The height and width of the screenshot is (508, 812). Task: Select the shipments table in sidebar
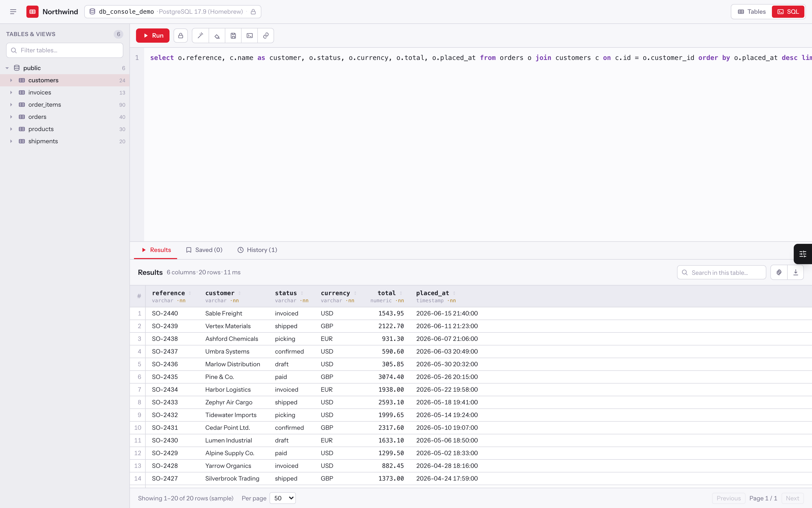[x=65, y=141]
